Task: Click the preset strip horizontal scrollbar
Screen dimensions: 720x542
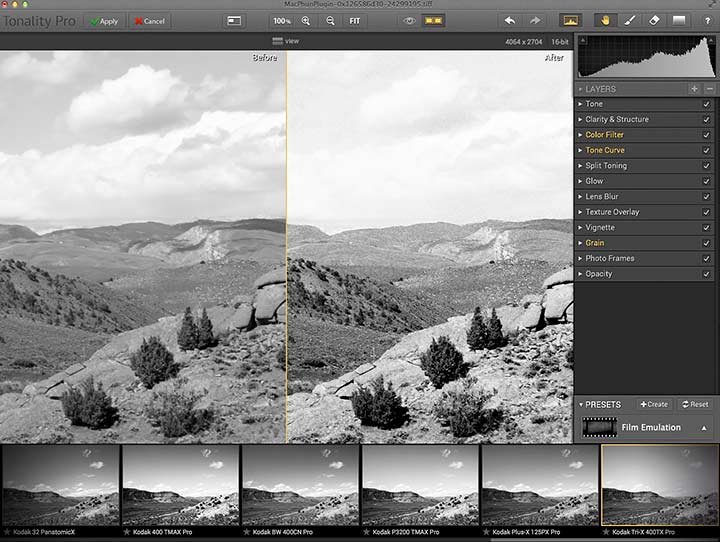Action: [x=605, y=540]
